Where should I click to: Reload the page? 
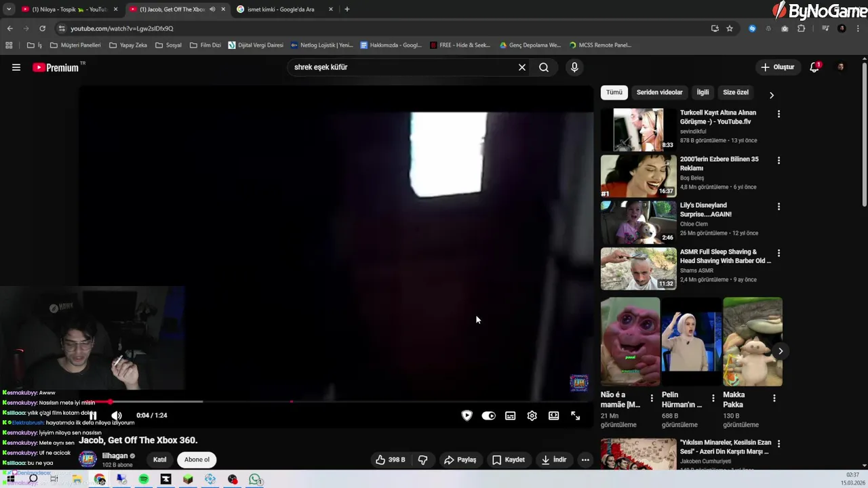(42, 28)
